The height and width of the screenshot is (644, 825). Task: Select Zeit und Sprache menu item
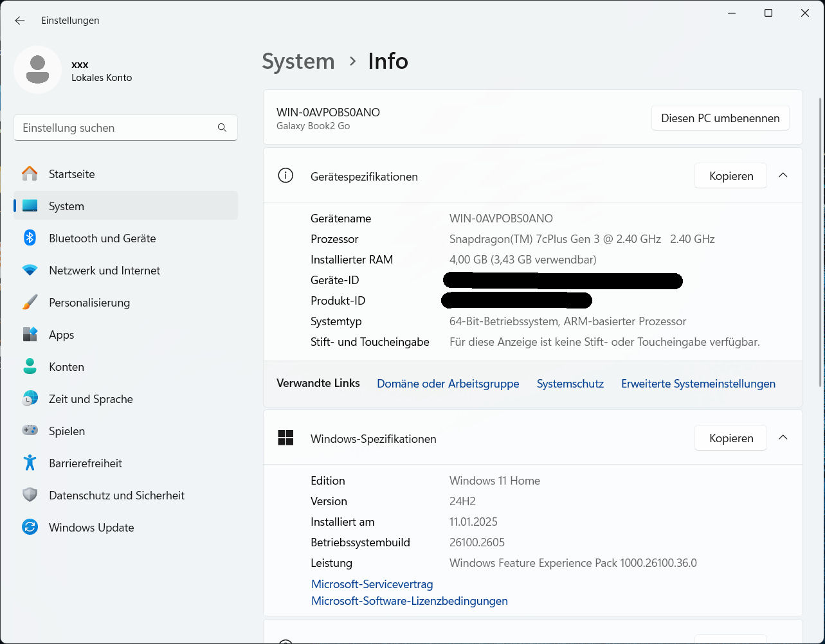coord(91,399)
